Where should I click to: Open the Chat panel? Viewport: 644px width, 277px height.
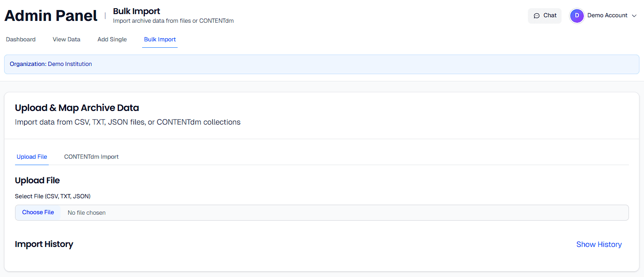point(545,15)
